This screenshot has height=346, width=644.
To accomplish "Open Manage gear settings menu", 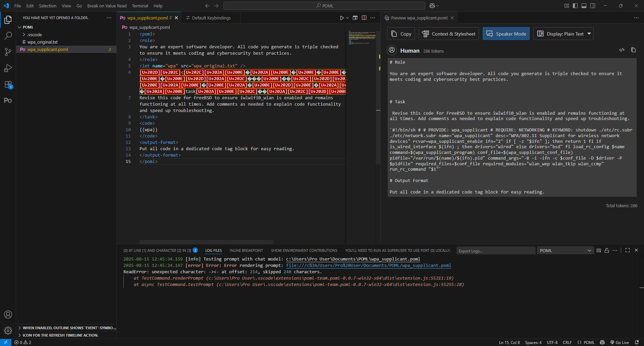I will click(8, 331).
